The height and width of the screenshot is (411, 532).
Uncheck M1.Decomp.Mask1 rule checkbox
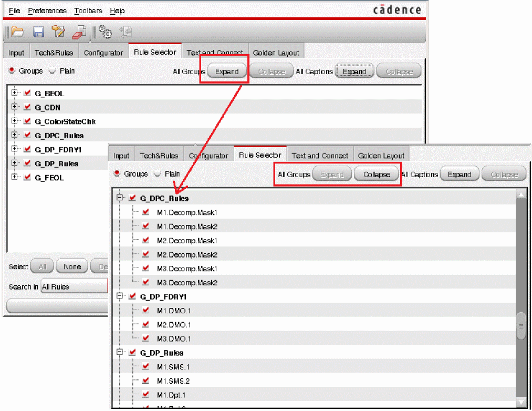tap(146, 212)
